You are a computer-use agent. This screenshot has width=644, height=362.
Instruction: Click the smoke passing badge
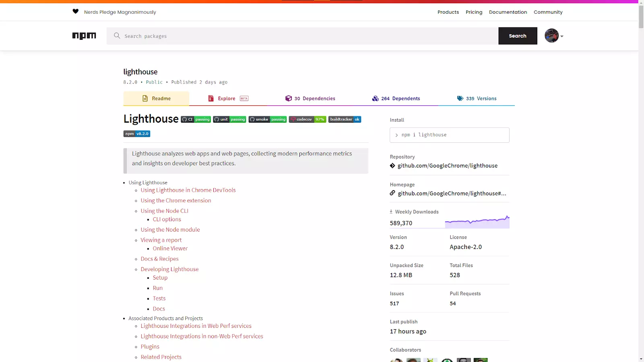tap(268, 119)
